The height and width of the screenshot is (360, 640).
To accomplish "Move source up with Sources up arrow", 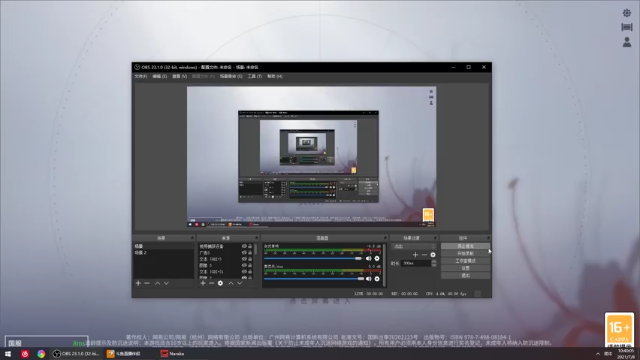I will (231, 283).
